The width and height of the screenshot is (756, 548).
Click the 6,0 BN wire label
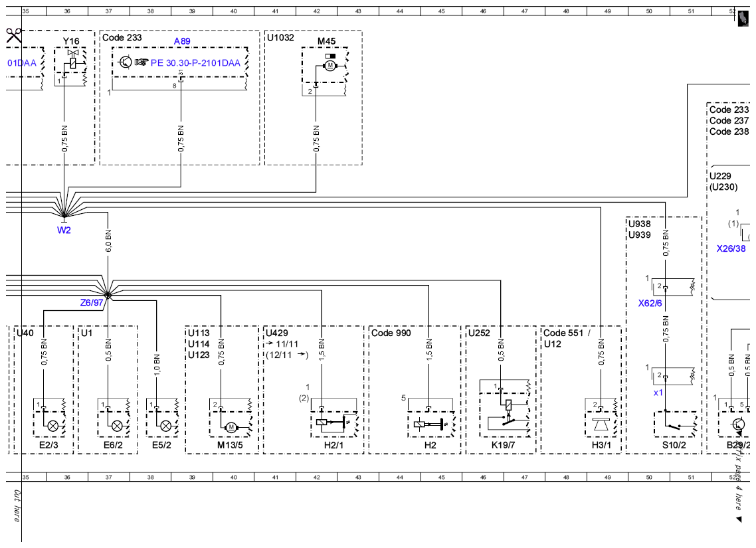click(x=108, y=241)
